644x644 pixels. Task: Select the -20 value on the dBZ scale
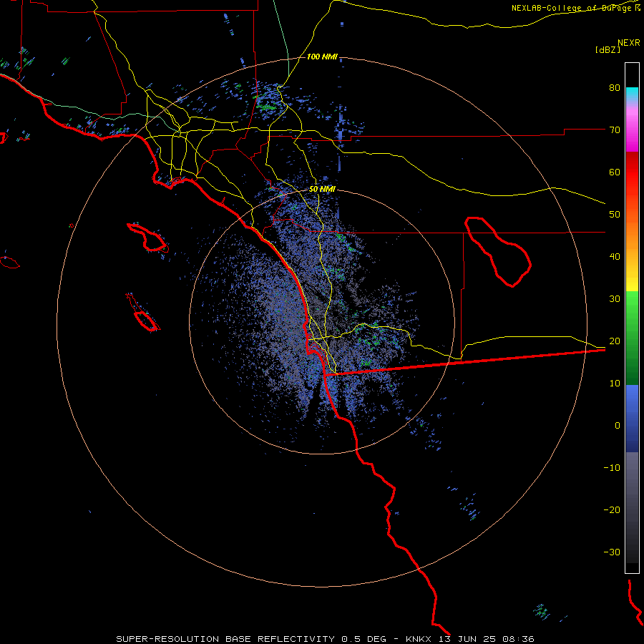coord(612,509)
